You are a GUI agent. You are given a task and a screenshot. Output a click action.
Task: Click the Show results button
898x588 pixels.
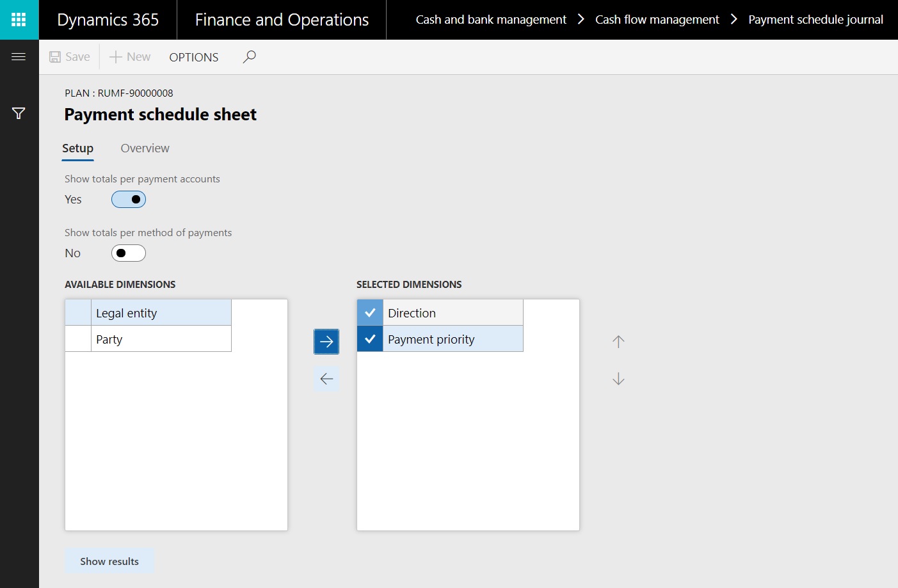pos(109,561)
